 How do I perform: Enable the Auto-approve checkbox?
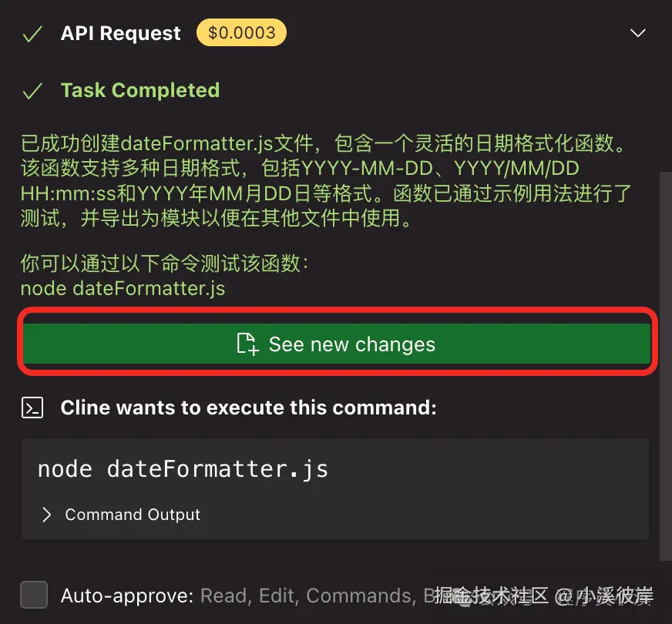(34, 595)
